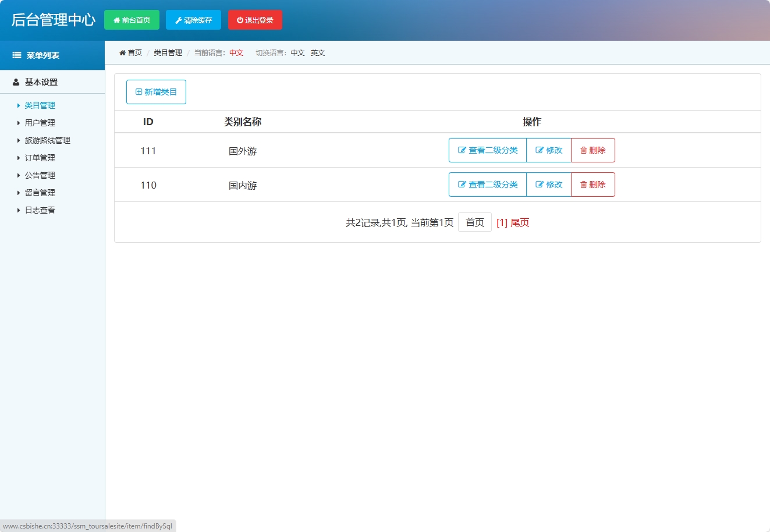
Task: Click the home icon in the breadcrumb
Action: 122,52
